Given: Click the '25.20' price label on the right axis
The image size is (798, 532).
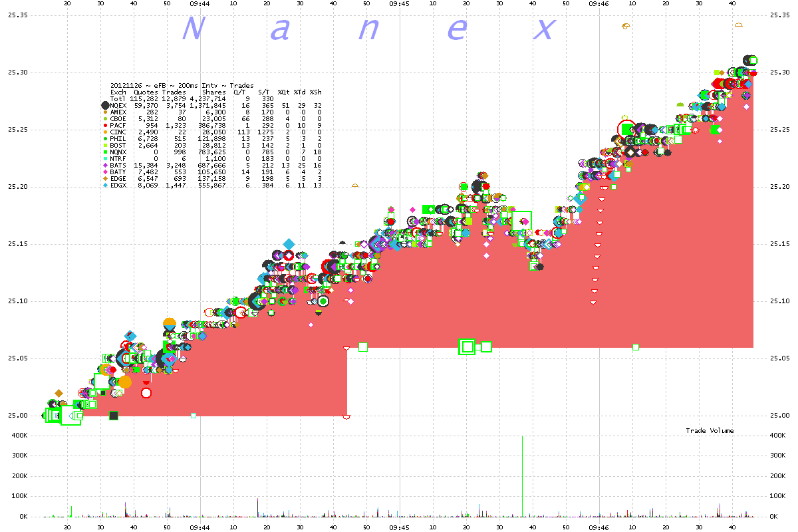Looking at the screenshot, I should coord(780,187).
